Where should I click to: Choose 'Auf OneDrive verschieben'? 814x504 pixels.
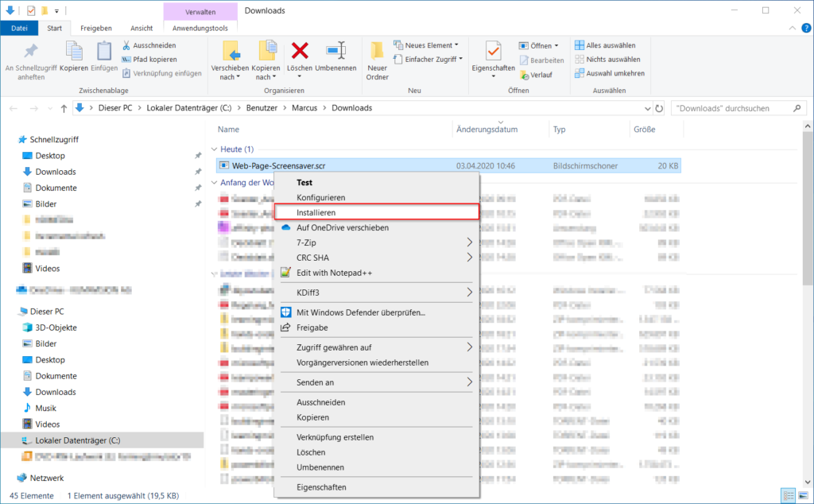(376, 227)
